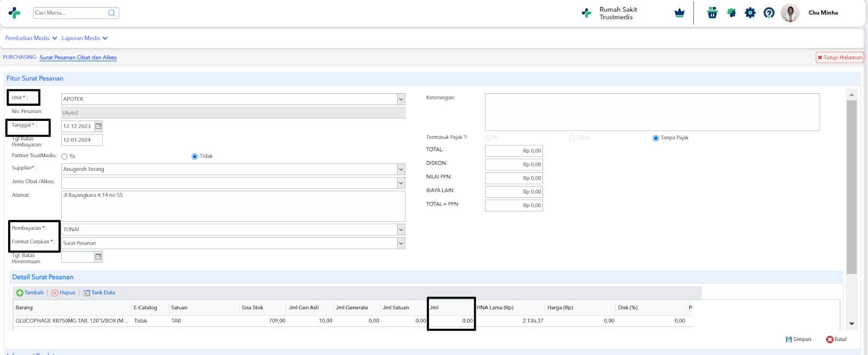
Task: Select Tidak for Termasuk Pajak
Action: (x=572, y=138)
